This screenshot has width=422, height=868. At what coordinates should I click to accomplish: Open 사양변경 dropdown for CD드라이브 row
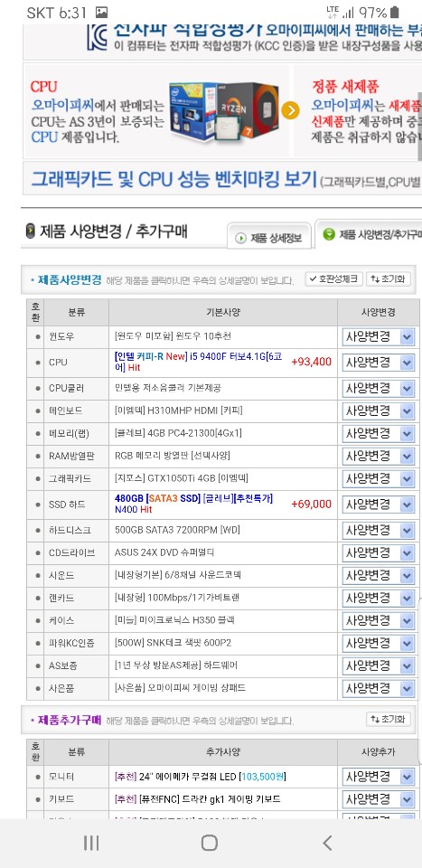(x=379, y=552)
